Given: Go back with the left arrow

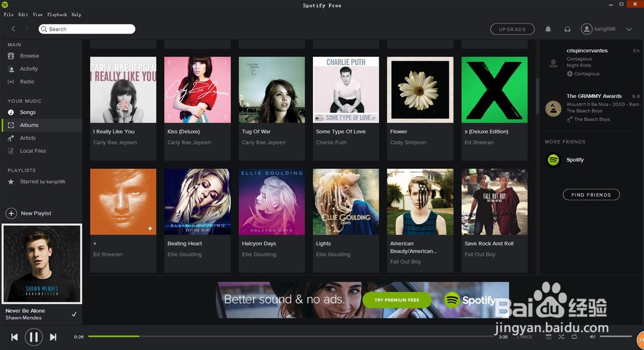Looking at the screenshot, I should [x=13, y=29].
